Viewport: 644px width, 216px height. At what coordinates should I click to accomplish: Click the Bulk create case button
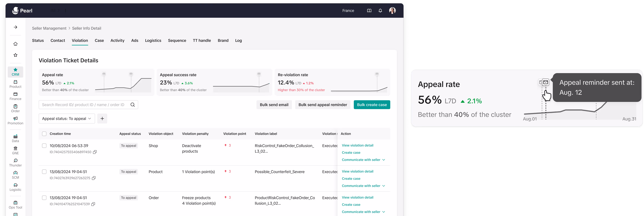(x=371, y=105)
